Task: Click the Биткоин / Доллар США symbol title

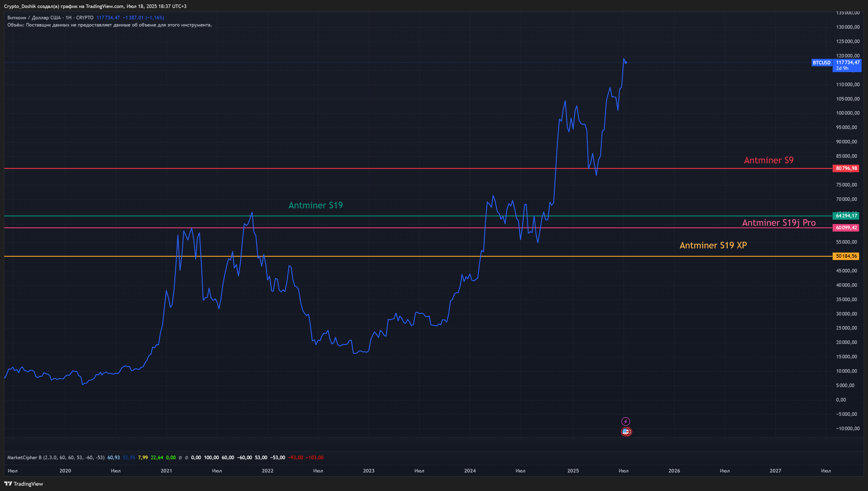Action: click(34, 17)
